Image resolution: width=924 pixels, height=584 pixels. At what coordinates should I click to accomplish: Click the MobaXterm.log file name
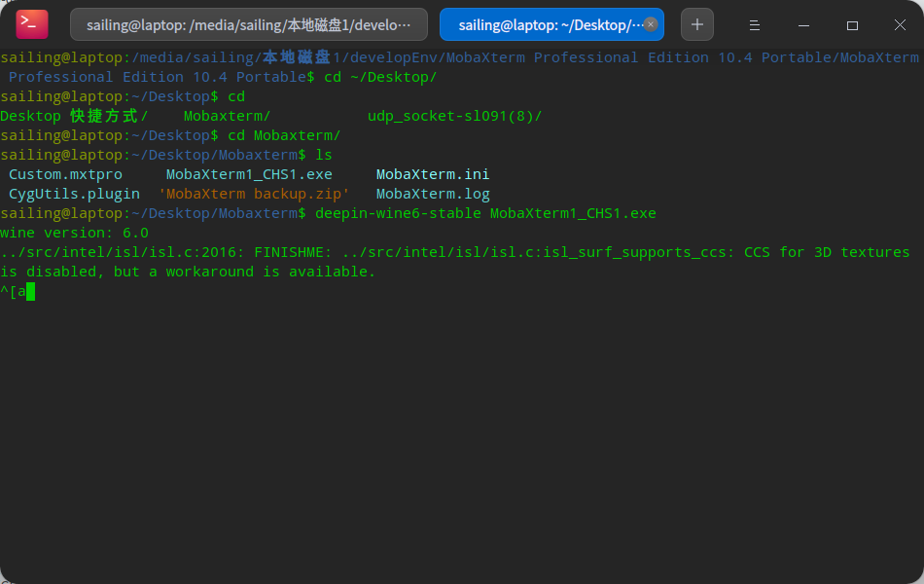click(x=433, y=194)
